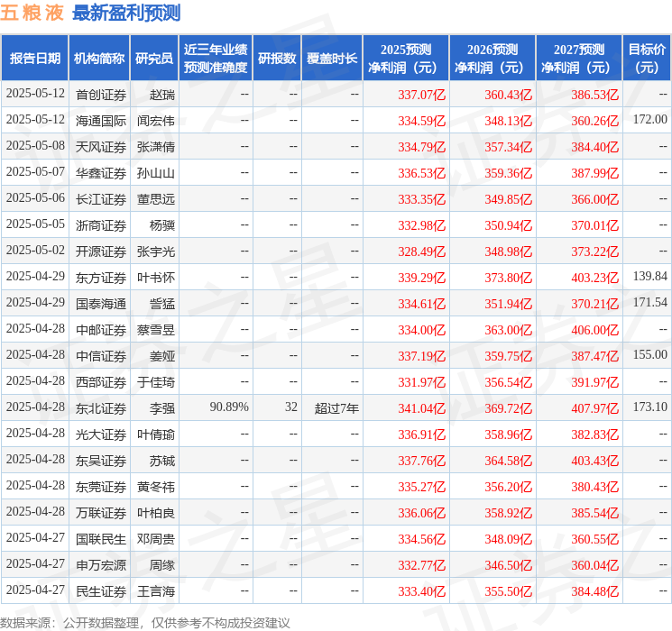Click the 近三年业绩预测准确度 column header
The image size is (672, 631).
tap(216, 58)
